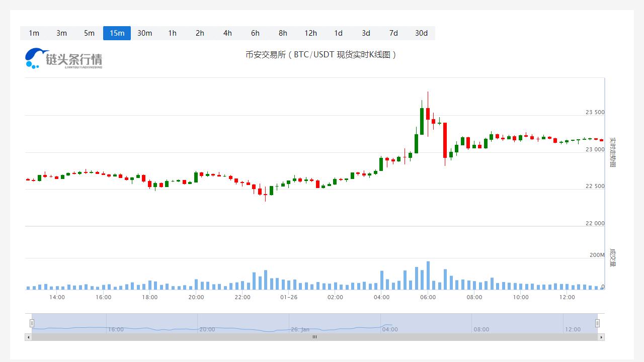Click the chart title 币安交易所 BTC/USDT
The width and height of the screenshot is (644, 362).
pyautogui.click(x=321, y=55)
